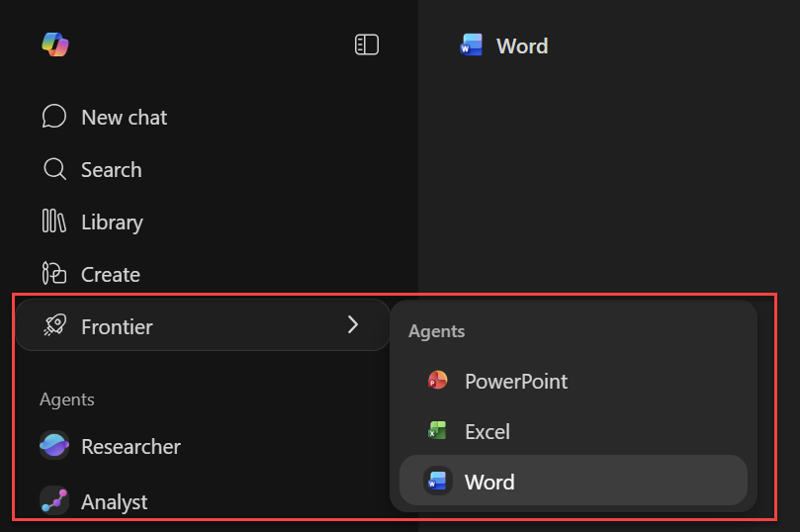Click the Create shapes icon
This screenshot has width=800, height=532.
pos(54,273)
